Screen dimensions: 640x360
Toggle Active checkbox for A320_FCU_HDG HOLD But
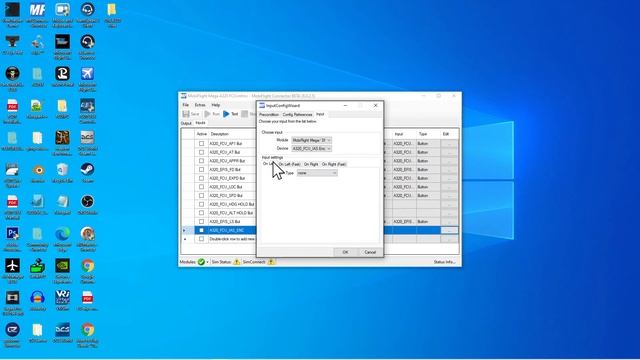(x=201, y=204)
